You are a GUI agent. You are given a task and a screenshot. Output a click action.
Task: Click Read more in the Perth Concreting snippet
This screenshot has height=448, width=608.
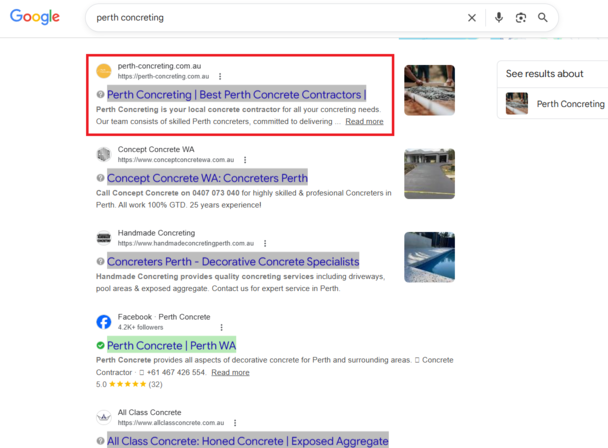pos(364,121)
